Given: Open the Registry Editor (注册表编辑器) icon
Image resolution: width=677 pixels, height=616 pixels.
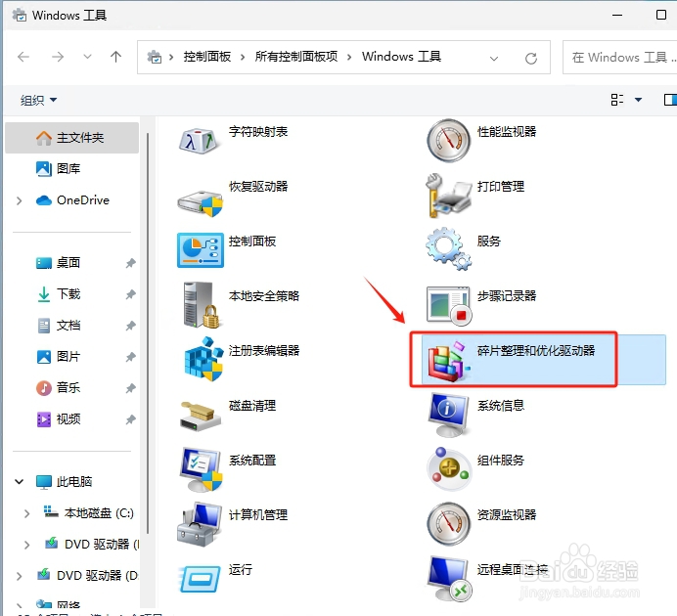Looking at the screenshot, I should pos(203,359).
